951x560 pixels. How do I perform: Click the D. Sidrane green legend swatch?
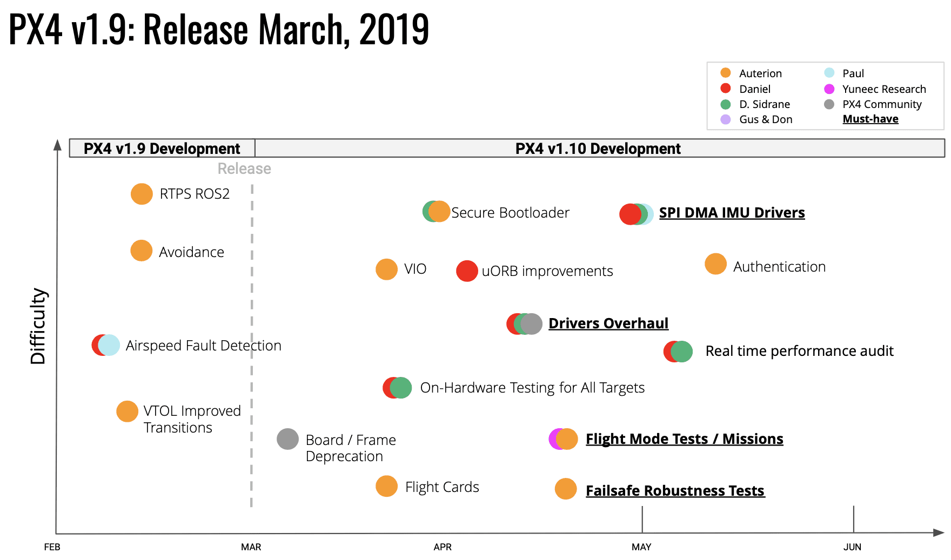click(x=726, y=104)
